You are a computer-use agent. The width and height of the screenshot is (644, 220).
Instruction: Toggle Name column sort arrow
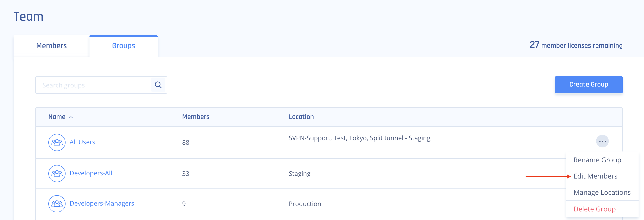click(71, 117)
